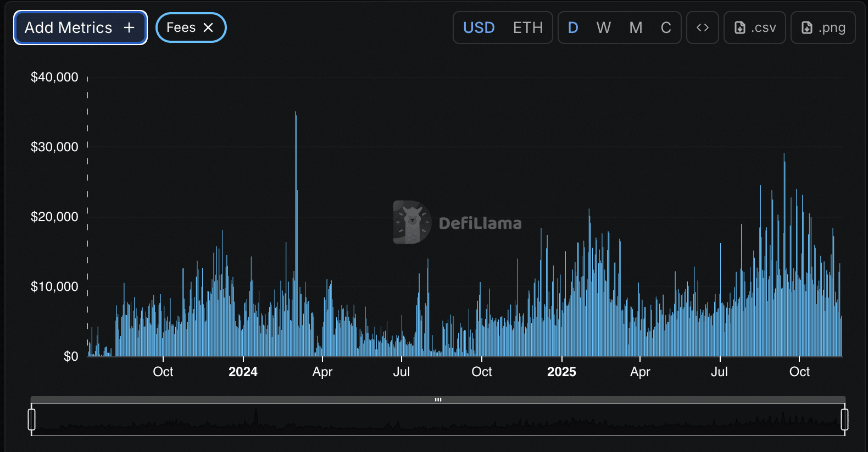
Task: Remove the Fees metric using the X icon
Action: tap(208, 27)
